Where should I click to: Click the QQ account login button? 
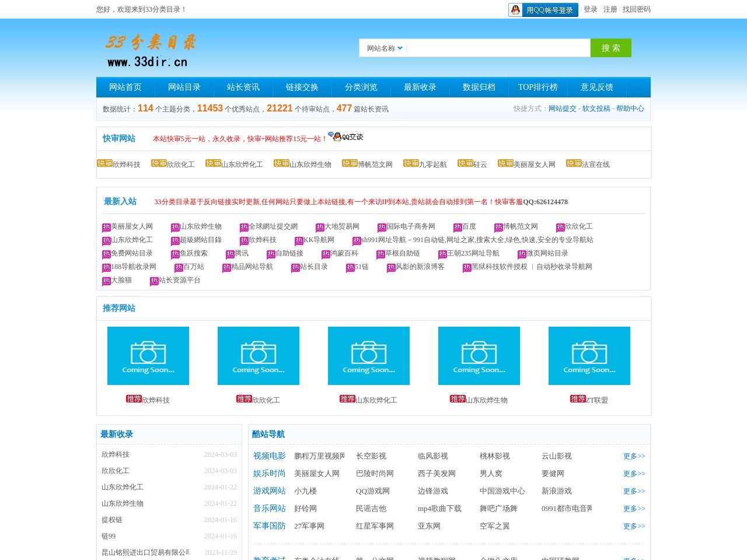coord(543,10)
